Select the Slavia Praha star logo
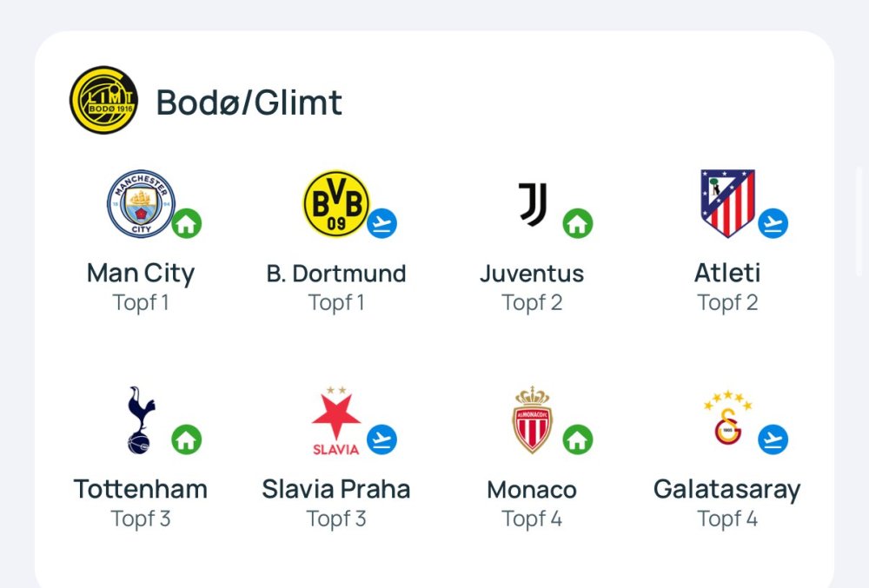The image size is (869, 588). [x=336, y=421]
